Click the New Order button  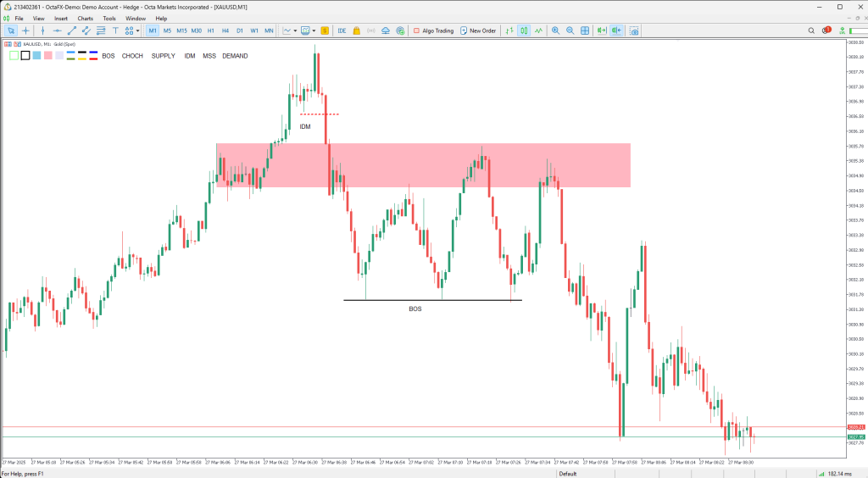coord(478,31)
